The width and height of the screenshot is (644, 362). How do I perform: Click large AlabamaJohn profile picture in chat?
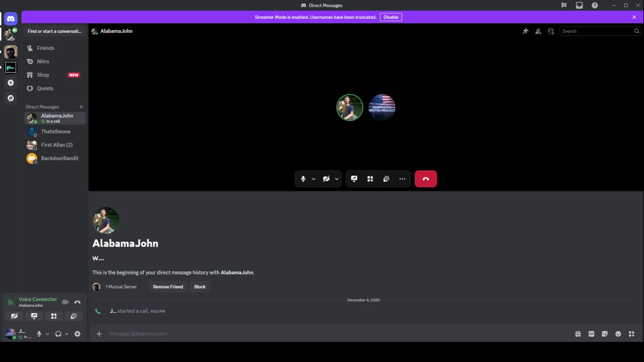point(106,220)
